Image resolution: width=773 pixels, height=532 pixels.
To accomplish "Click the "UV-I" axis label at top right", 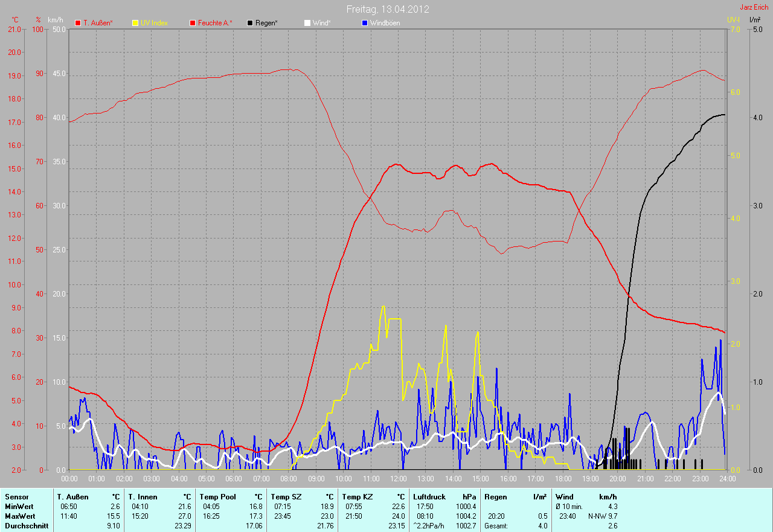I will coord(733,20).
